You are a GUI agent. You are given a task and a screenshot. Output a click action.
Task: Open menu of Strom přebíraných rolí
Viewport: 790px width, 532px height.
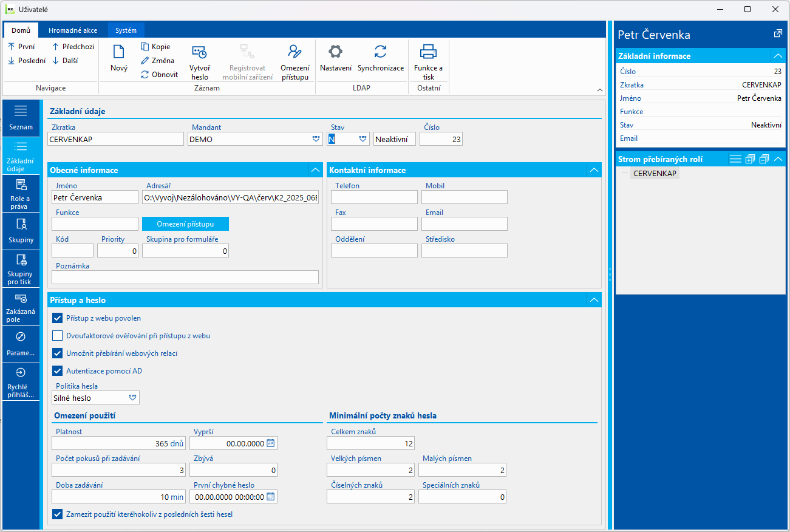point(735,159)
